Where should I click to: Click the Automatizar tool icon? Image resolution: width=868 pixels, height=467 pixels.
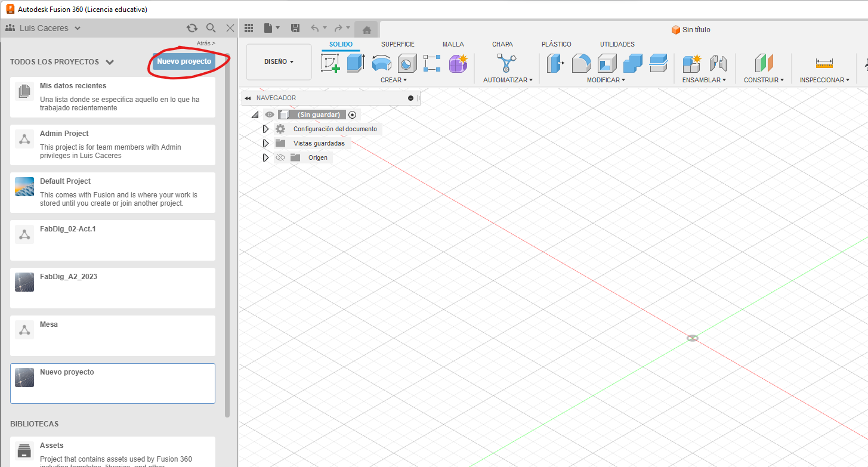506,63
